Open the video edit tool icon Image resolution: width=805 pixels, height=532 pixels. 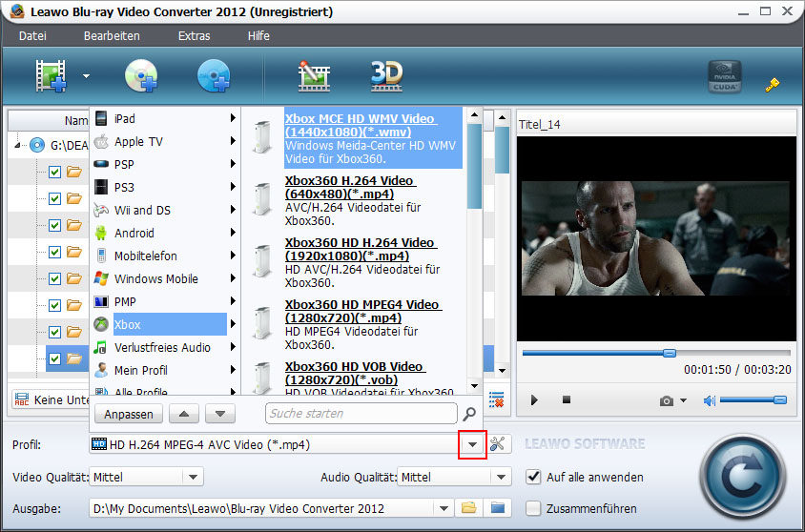(314, 76)
